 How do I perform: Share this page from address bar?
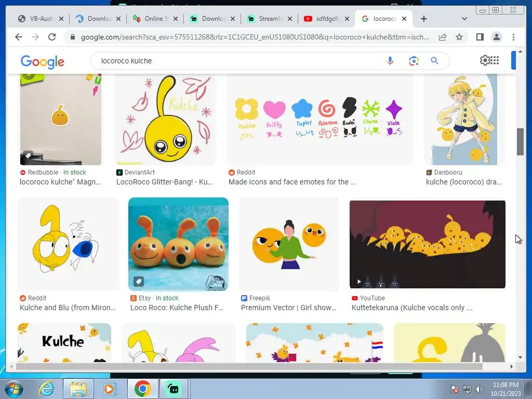tap(443, 37)
